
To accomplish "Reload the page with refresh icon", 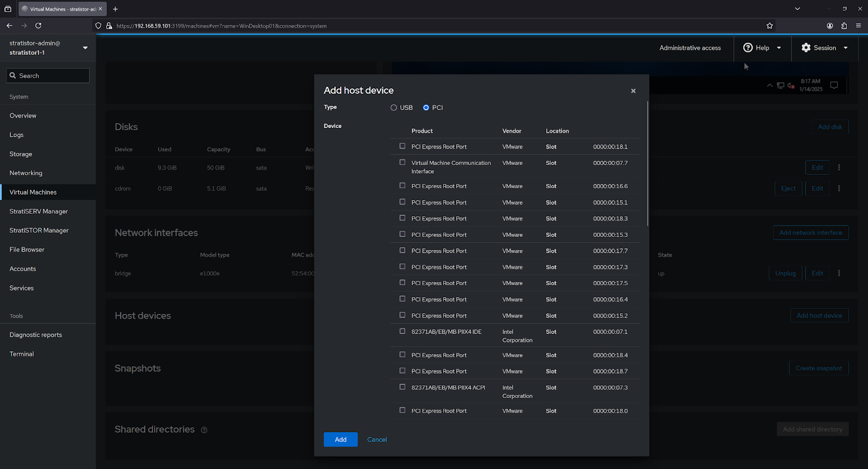I will (x=38, y=25).
